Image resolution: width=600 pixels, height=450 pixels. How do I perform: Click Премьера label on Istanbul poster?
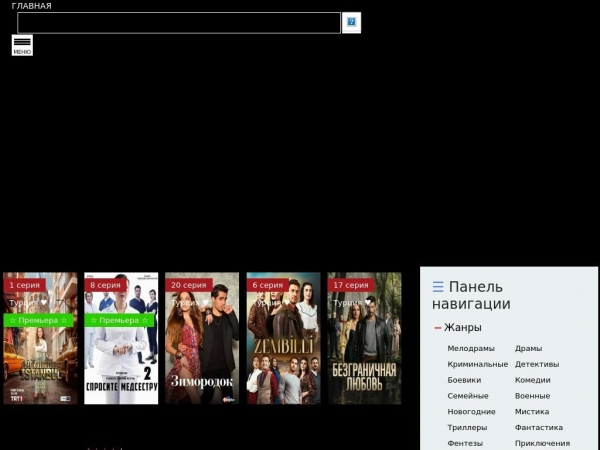[38, 320]
